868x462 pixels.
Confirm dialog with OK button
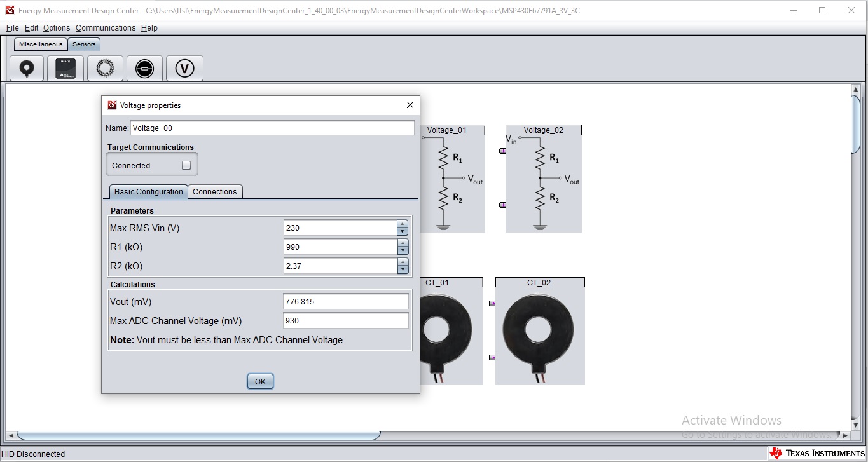pyautogui.click(x=260, y=381)
